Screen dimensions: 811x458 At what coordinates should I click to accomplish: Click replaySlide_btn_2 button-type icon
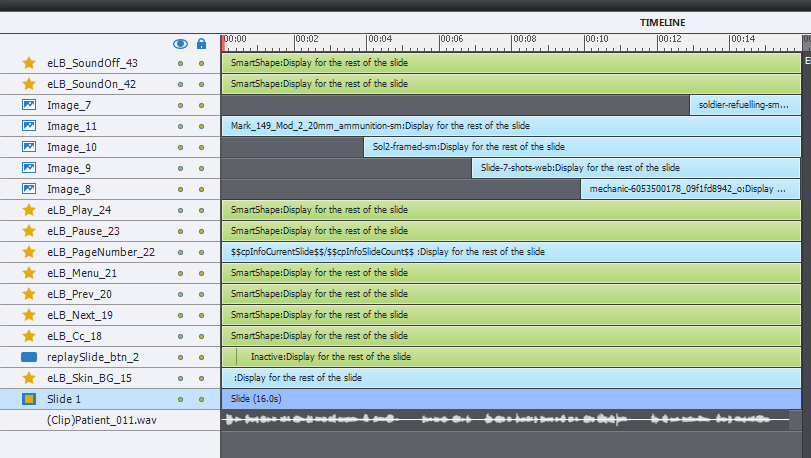click(29, 357)
